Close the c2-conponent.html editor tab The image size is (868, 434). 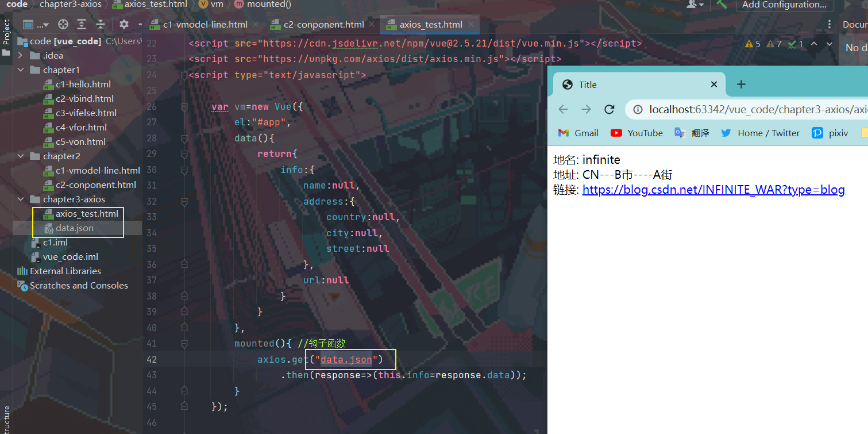coord(372,25)
